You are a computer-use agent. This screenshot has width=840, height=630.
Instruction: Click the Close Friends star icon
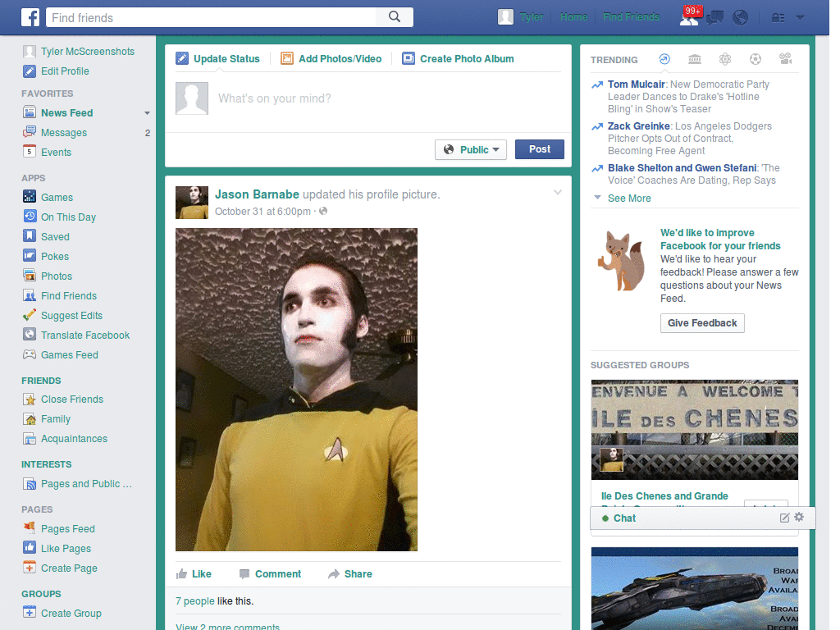point(30,399)
